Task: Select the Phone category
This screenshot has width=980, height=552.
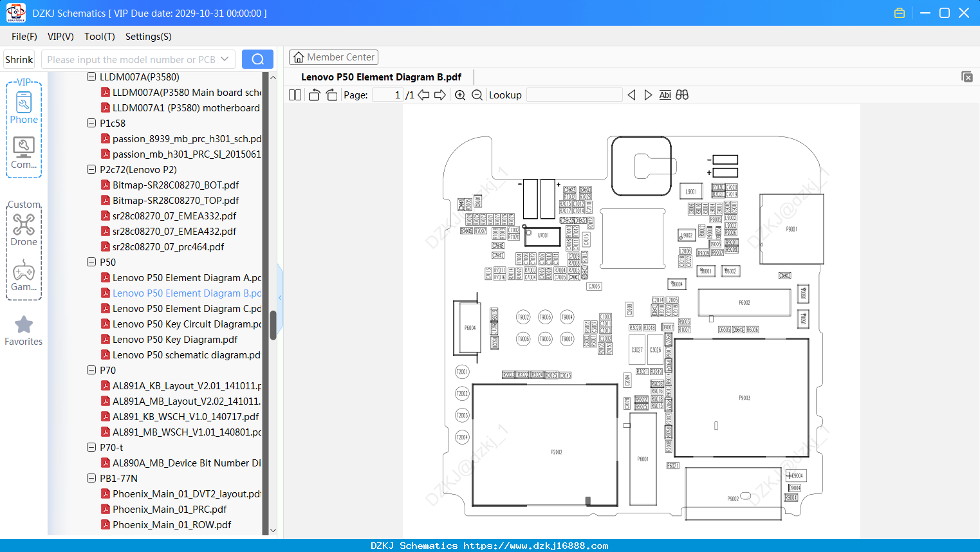Action: (x=24, y=107)
